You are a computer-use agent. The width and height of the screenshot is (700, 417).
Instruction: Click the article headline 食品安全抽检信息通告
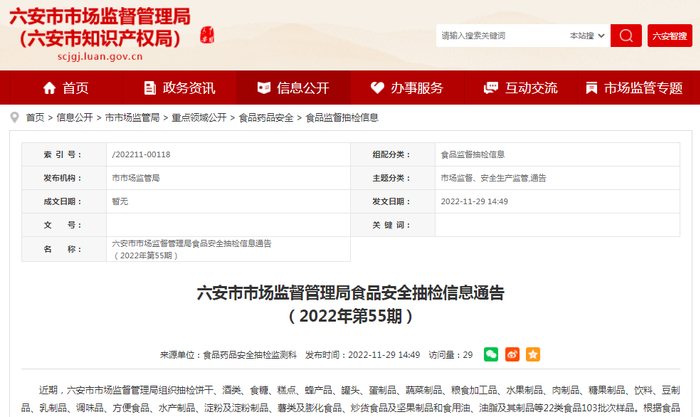[350, 304]
